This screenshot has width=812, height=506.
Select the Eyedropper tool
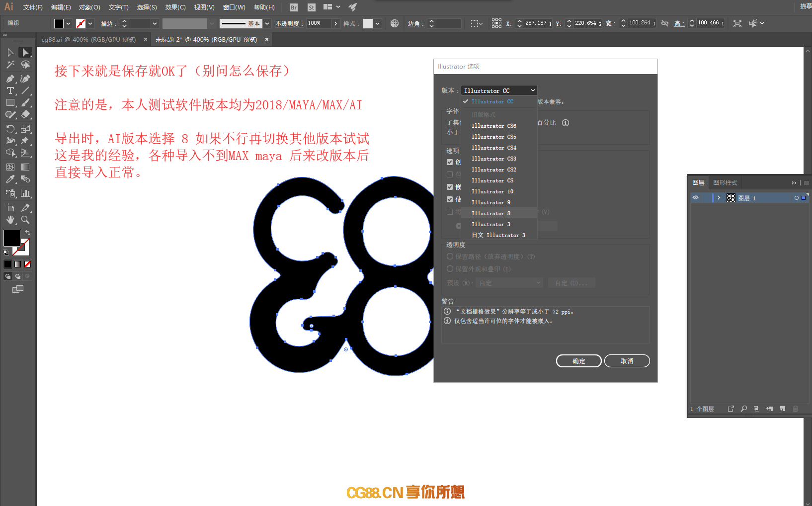[x=10, y=179]
